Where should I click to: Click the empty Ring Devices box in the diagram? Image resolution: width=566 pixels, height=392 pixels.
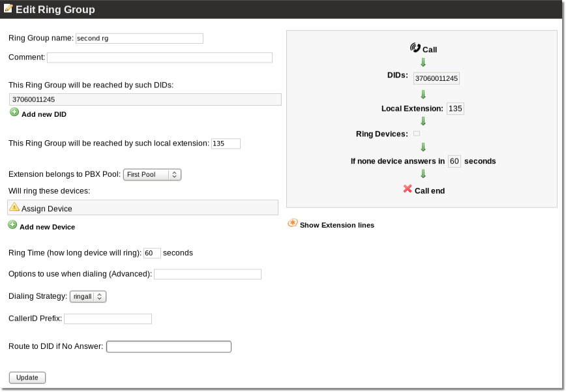pyautogui.click(x=417, y=134)
